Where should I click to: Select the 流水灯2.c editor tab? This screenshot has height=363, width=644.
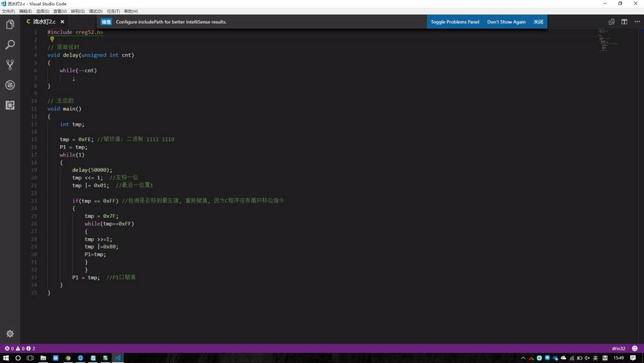[45, 22]
